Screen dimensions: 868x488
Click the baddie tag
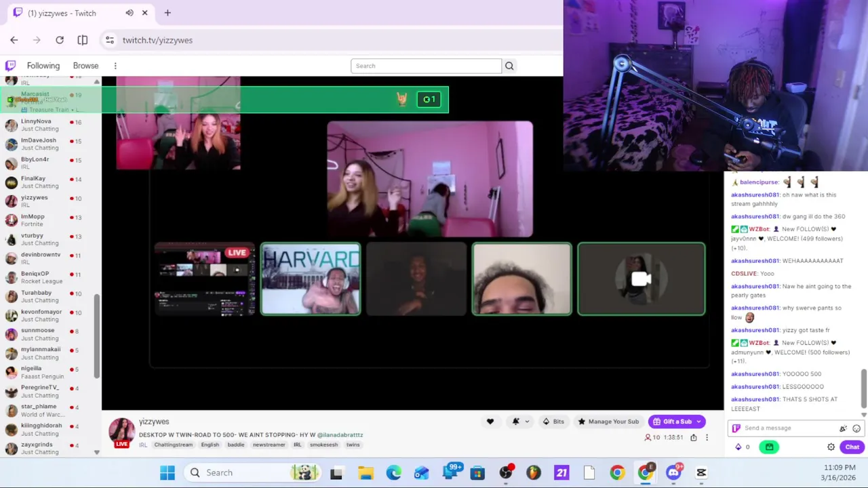(x=236, y=445)
